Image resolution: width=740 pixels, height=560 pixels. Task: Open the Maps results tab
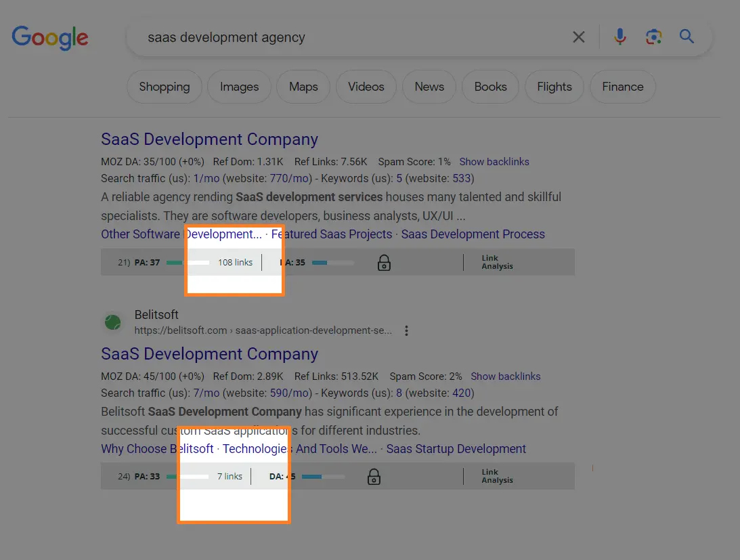tap(303, 87)
